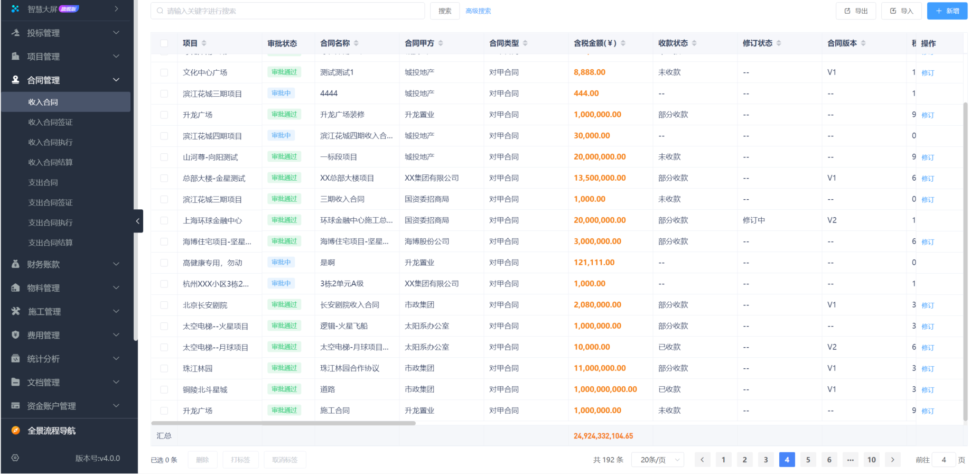Click the 新增 button
Screen dimensions: 980x474
[x=947, y=11]
